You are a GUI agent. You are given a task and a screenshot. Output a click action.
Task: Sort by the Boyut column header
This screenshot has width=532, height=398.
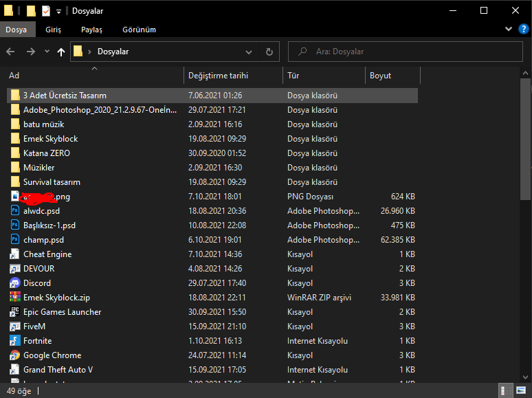(393, 76)
